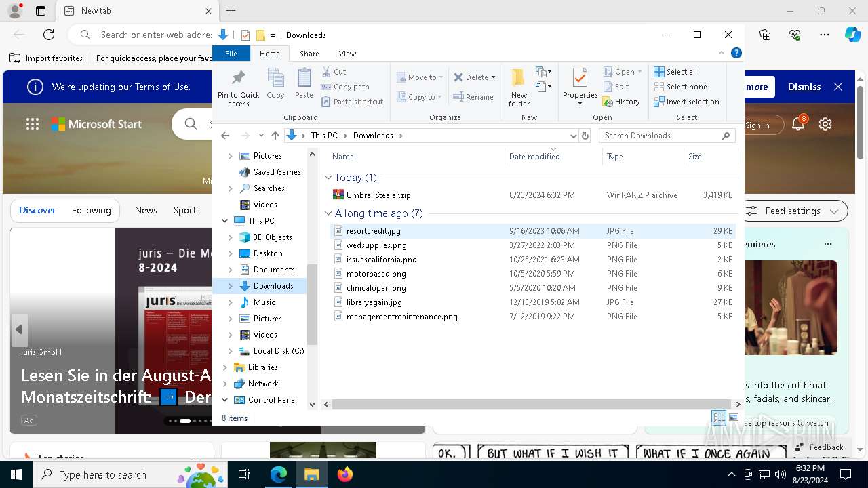Collapse A long time ago group
Image resolution: width=868 pixels, height=488 pixels.
click(328, 213)
